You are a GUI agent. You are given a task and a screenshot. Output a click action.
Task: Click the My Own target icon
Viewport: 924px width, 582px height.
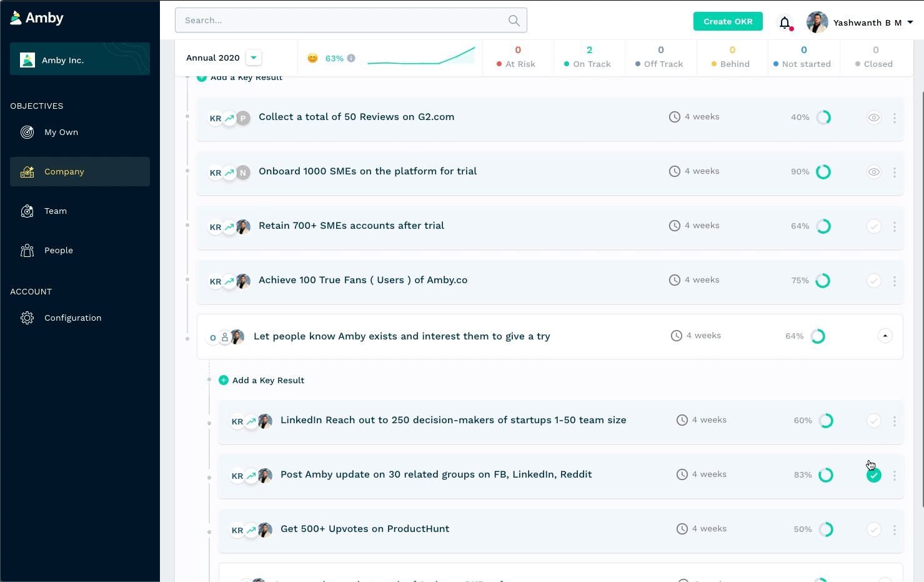tap(27, 132)
